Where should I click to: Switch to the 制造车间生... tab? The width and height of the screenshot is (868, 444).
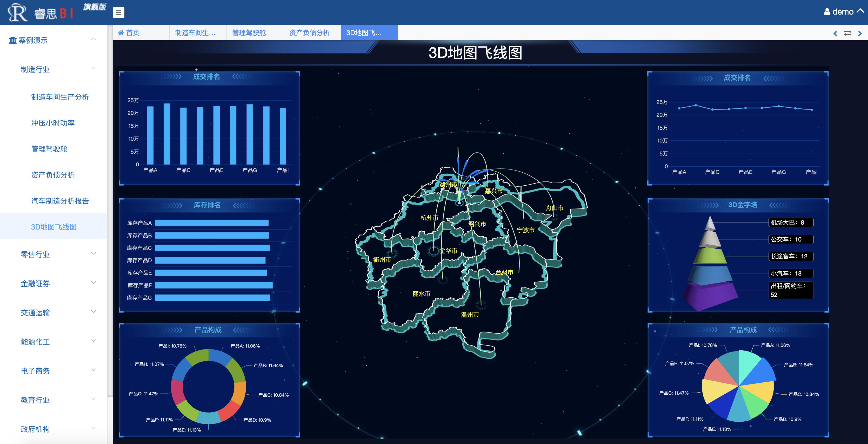pyautogui.click(x=198, y=33)
